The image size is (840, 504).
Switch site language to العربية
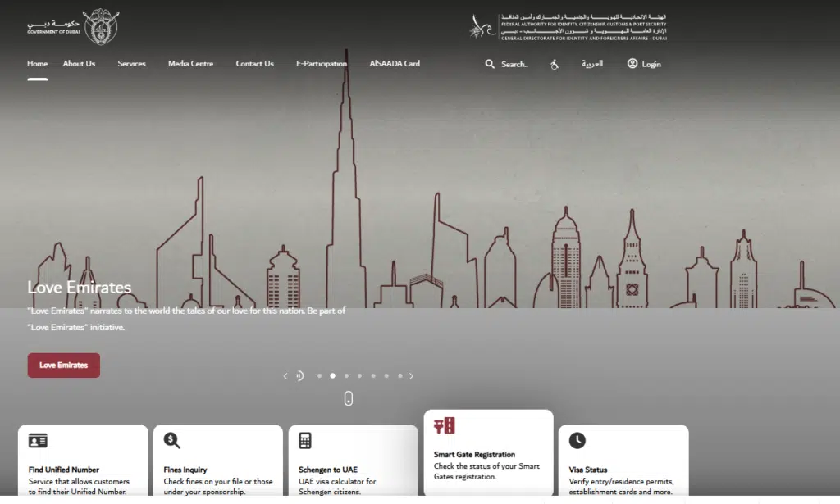(592, 64)
